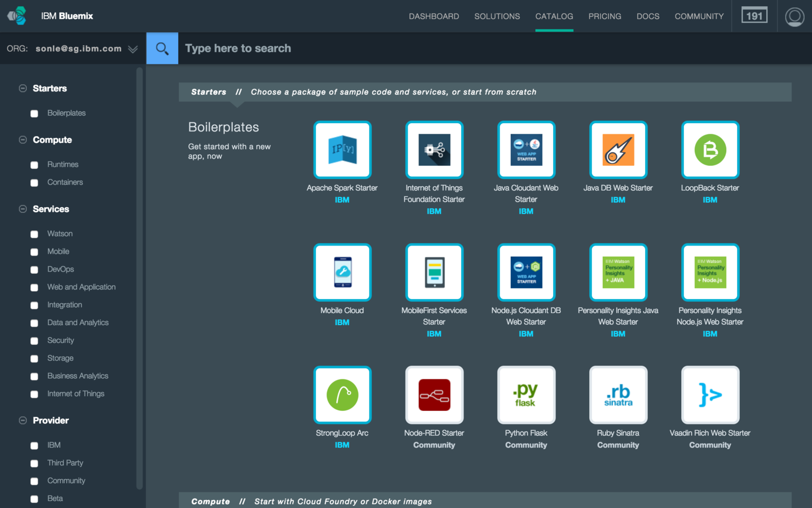The height and width of the screenshot is (508, 812).
Task: Select the Ruby Sinatra starter icon
Action: pyautogui.click(x=618, y=395)
